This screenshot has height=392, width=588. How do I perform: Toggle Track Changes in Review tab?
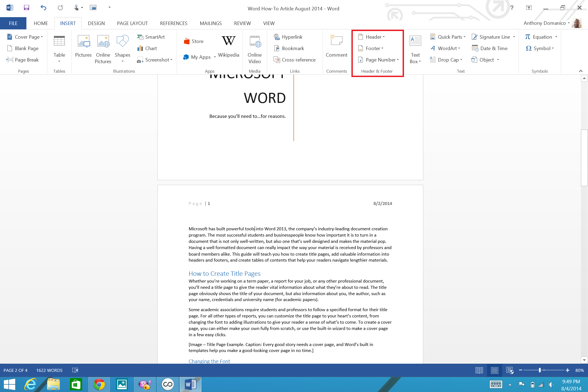pyautogui.click(x=242, y=23)
